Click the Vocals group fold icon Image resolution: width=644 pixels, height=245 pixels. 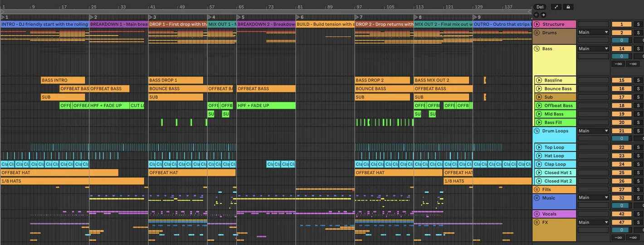tap(537, 214)
